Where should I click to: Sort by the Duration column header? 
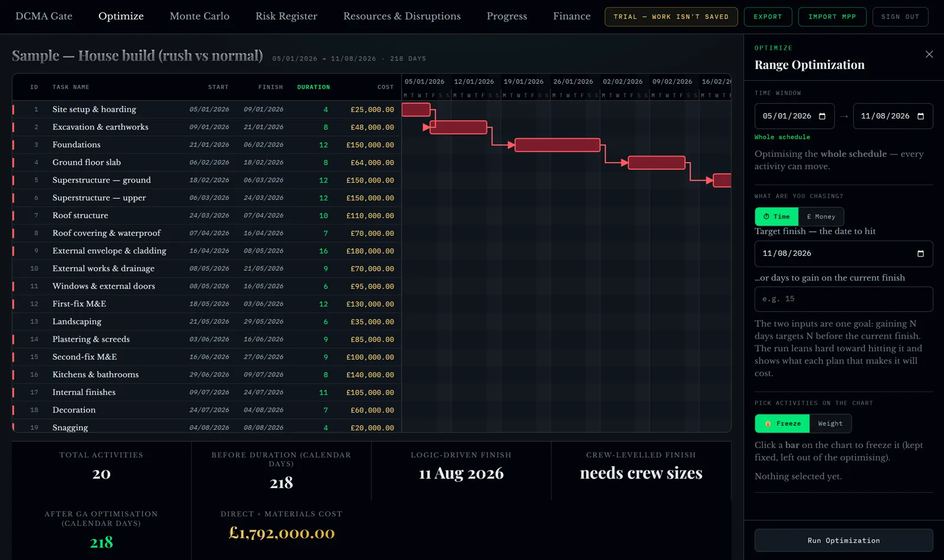[x=313, y=87]
